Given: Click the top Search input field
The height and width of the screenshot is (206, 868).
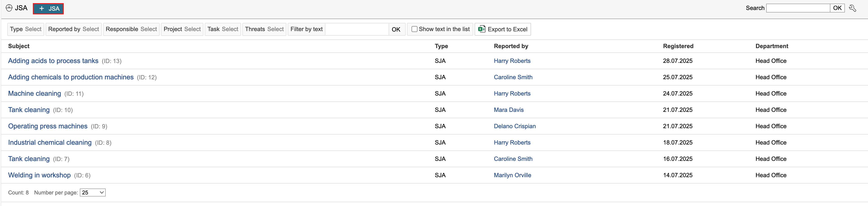Looking at the screenshot, I should [x=797, y=8].
